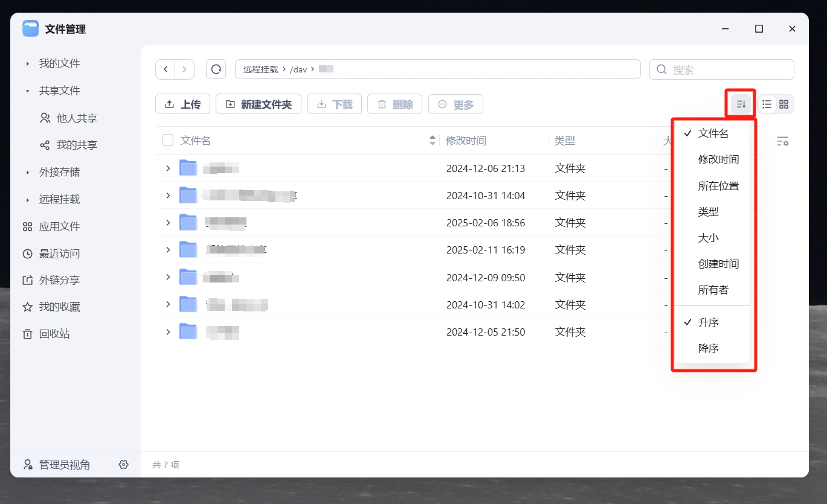This screenshot has width=827, height=504.
Task: Sort by 所有者 in the menu
Action: coord(713,290)
